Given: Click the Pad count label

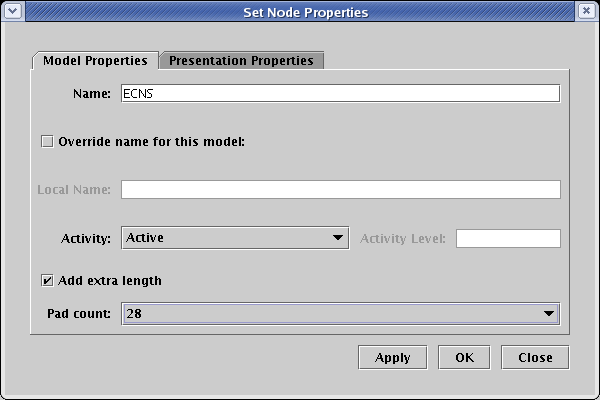Looking at the screenshot, I should pos(78,314).
